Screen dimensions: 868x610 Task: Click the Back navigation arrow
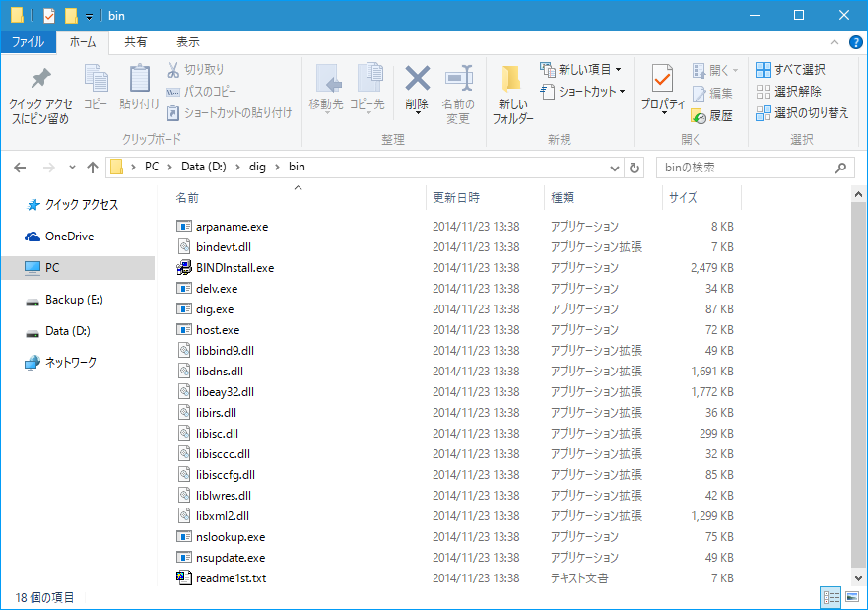tap(20, 168)
